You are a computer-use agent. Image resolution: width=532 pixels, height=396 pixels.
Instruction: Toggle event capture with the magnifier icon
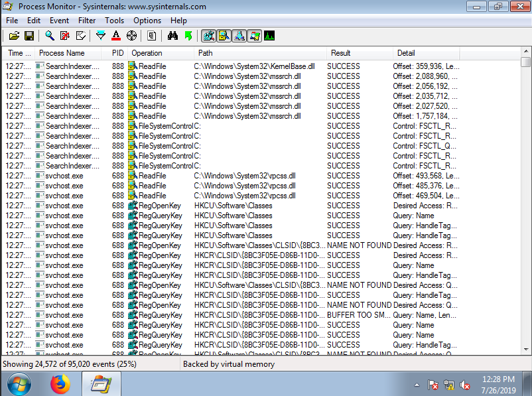coord(50,36)
